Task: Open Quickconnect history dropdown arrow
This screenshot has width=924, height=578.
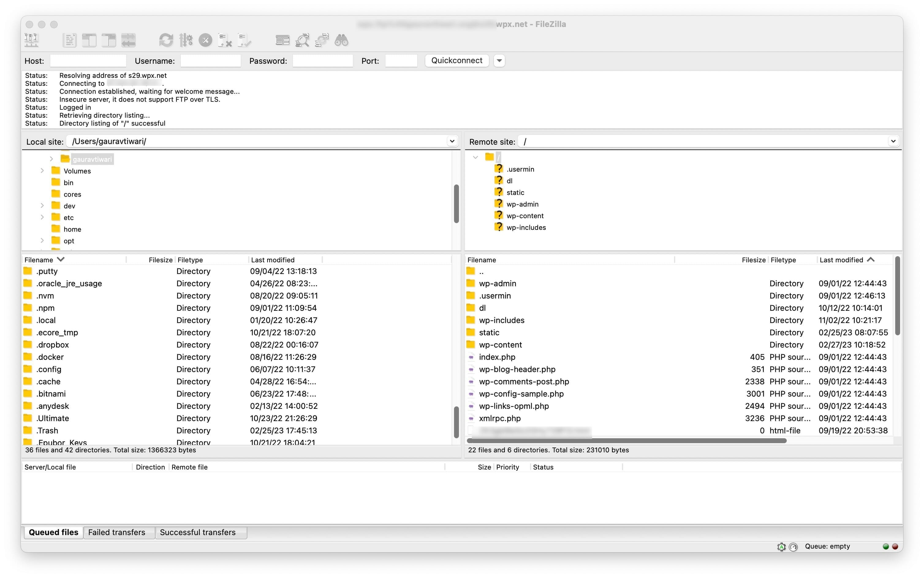Action: coord(499,61)
